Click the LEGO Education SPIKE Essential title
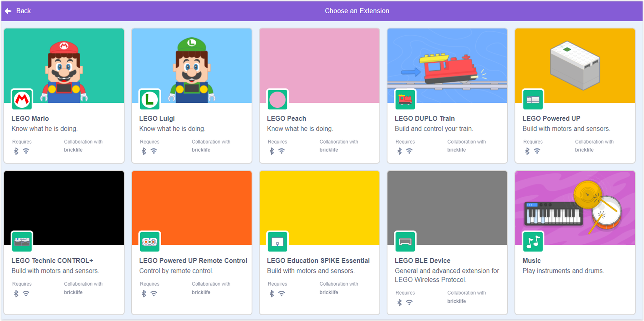644x321 pixels. [318, 260]
